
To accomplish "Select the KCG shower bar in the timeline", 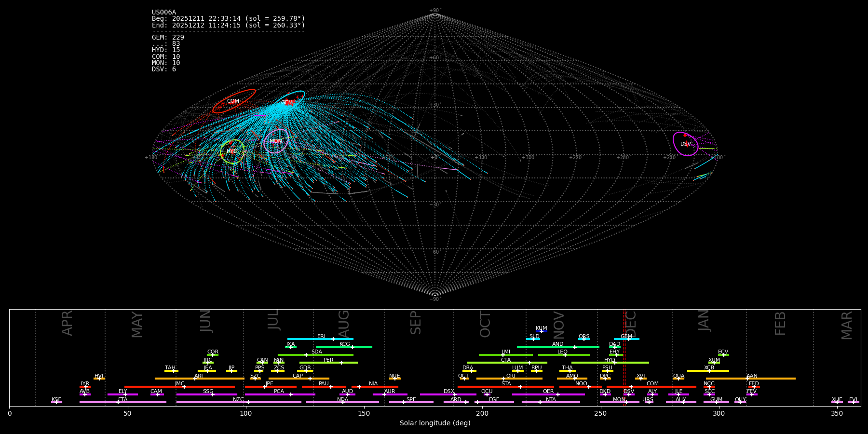I will point(344,347).
